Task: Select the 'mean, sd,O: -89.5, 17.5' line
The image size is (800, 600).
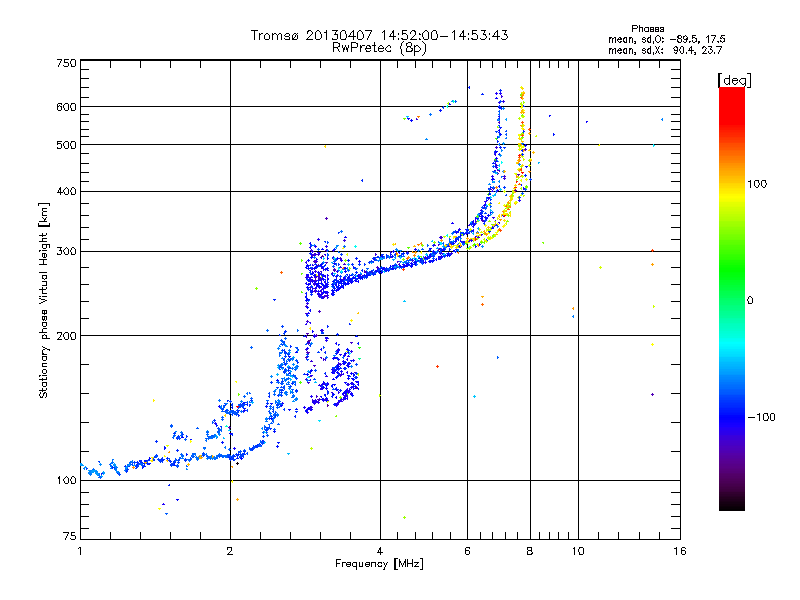Action: pos(666,39)
